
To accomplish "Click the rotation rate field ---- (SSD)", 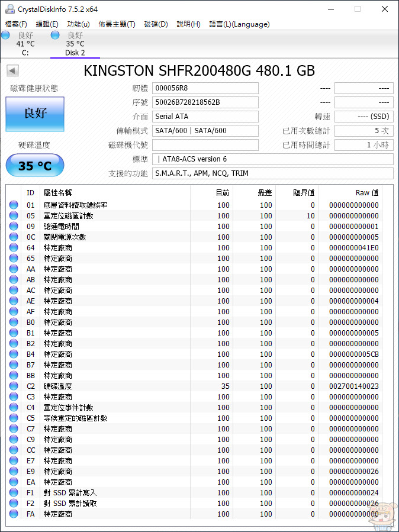I will [x=364, y=117].
